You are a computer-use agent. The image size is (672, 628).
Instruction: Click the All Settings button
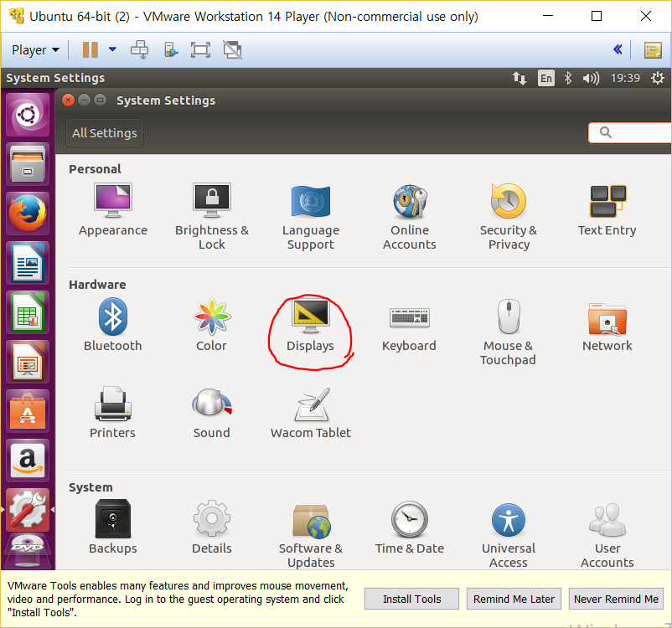click(x=105, y=133)
